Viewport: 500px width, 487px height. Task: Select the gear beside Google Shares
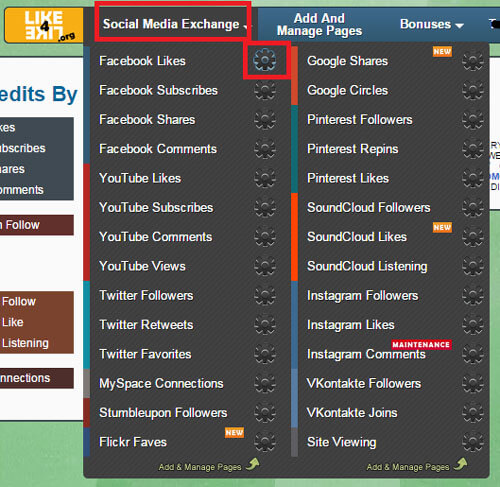tap(473, 61)
